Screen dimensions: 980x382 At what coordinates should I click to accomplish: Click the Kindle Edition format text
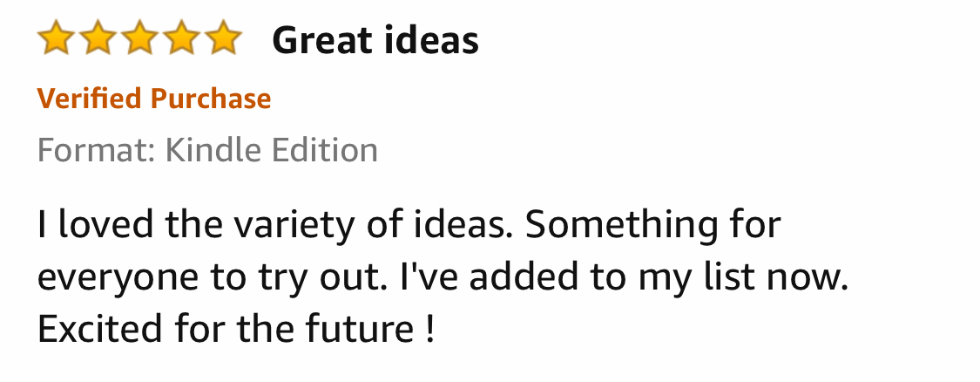(271, 151)
